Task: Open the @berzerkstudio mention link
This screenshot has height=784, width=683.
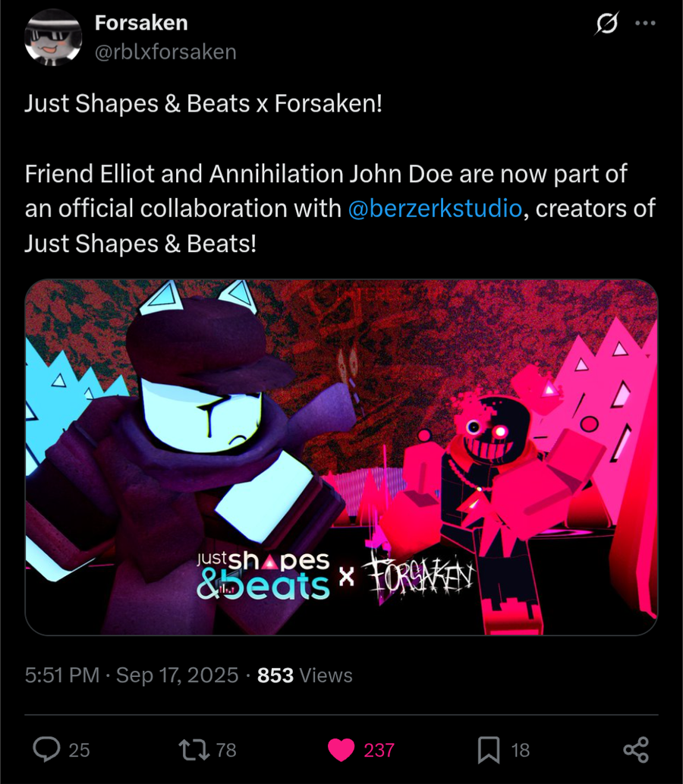Action: pos(435,209)
